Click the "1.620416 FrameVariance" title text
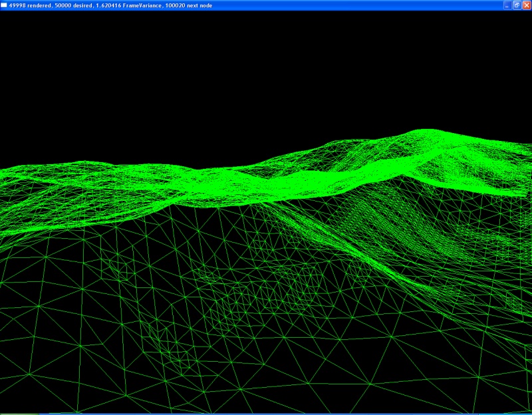532x415 pixels. (x=129, y=5)
